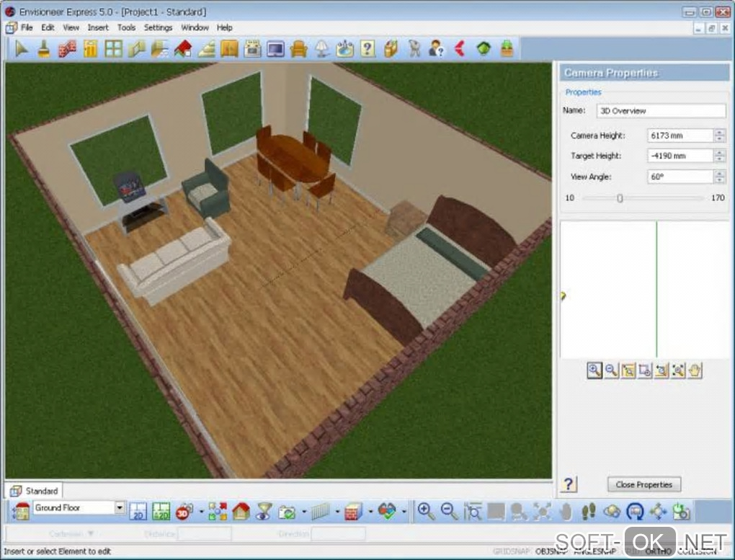Open the Edit menu

[48, 27]
